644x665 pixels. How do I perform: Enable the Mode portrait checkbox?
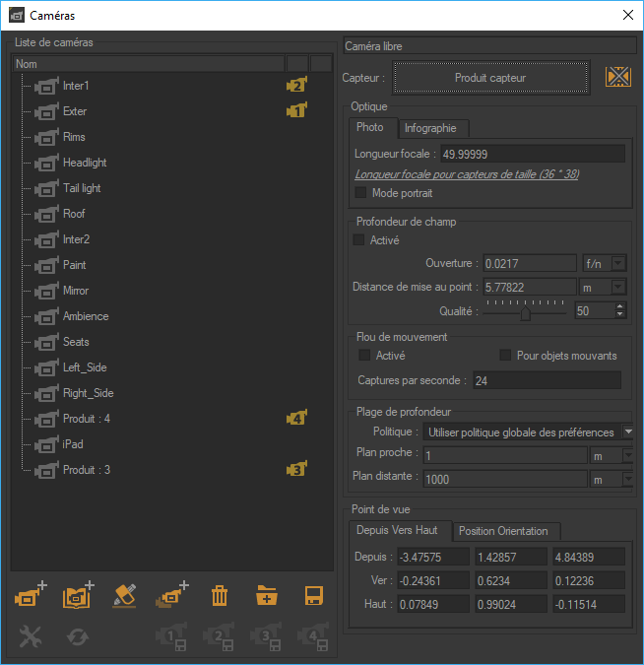coord(360,192)
